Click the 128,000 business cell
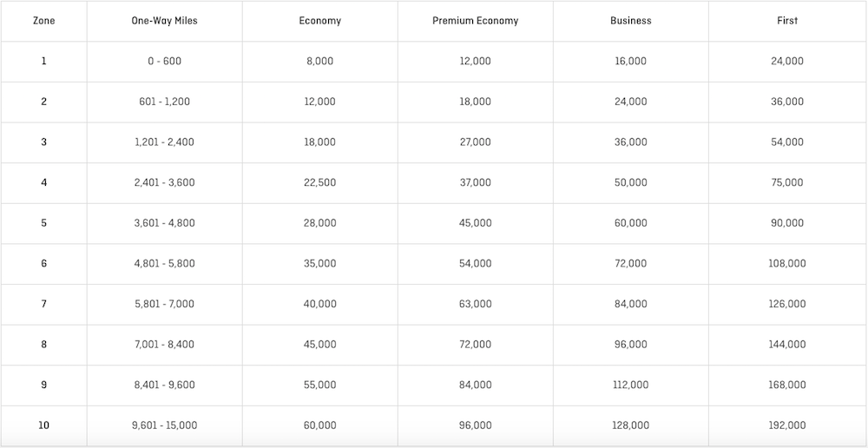The width and height of the screenshot is (868, 448). [x=630, y=425]
